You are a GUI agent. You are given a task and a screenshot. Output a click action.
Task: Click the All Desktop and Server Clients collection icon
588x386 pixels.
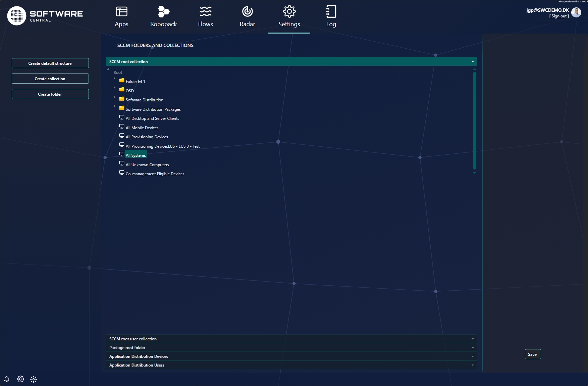[122, 117]
